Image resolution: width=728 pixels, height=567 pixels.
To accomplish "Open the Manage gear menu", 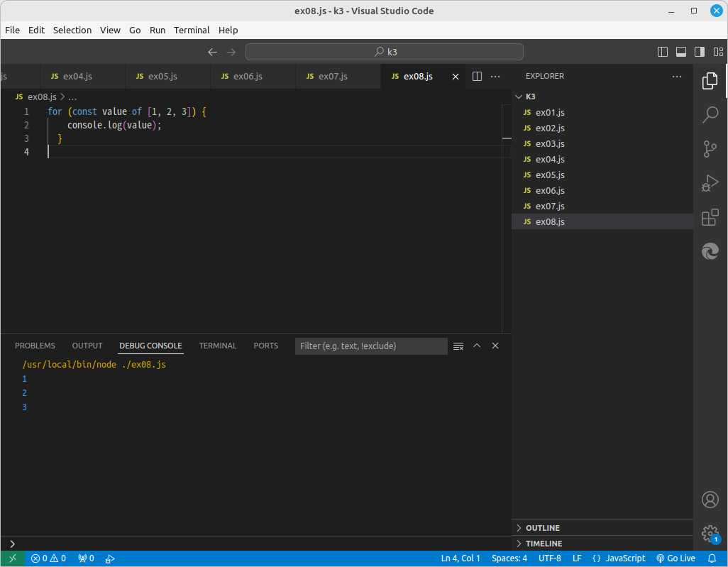I will pos(710,534).
